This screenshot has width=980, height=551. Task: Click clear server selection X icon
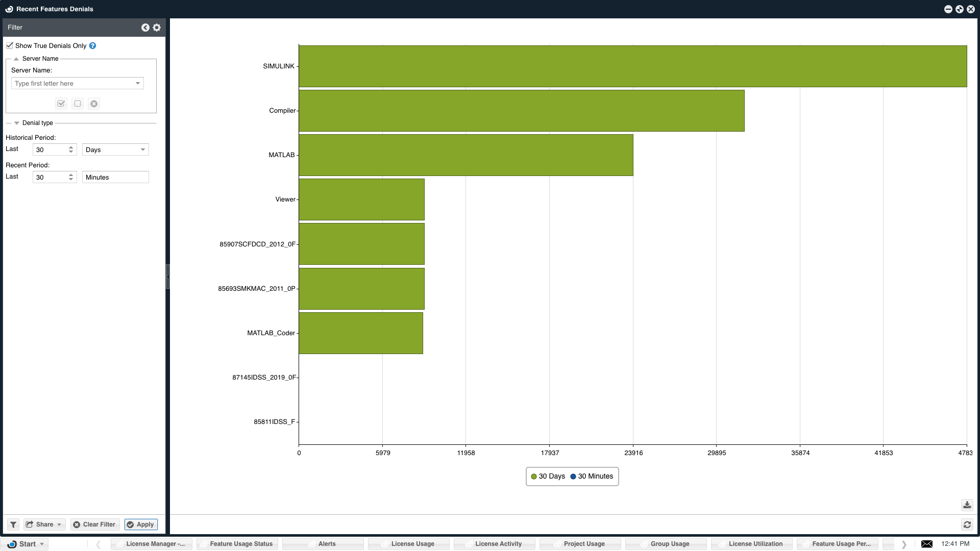[94, 104]
